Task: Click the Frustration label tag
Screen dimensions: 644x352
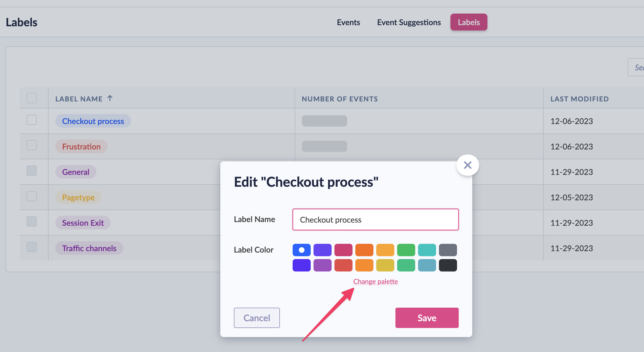Action: (81, 147)
